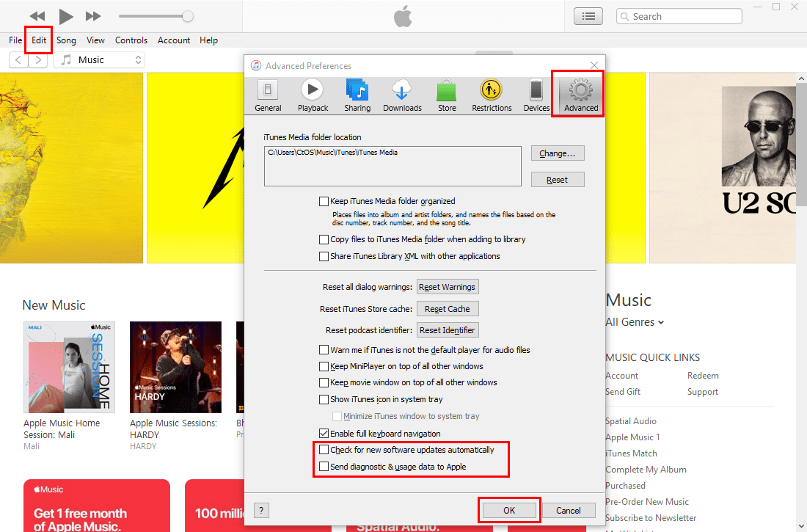Open the Help menu

[208, 40]
